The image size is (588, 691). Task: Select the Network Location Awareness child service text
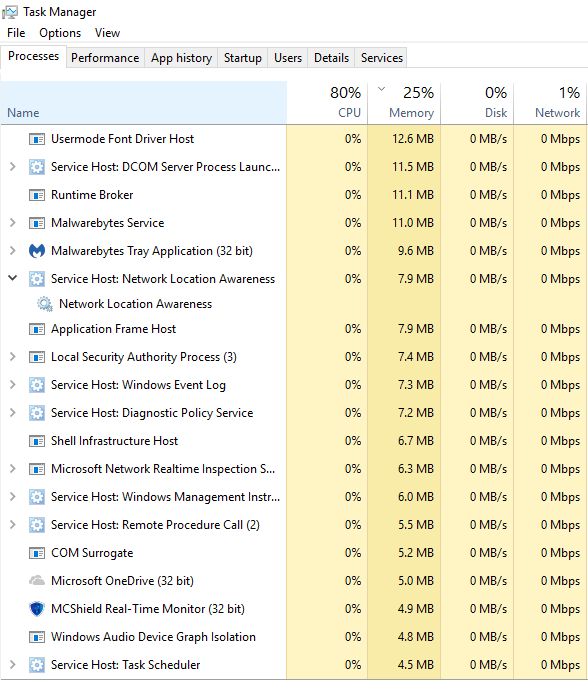pos(136,304)
